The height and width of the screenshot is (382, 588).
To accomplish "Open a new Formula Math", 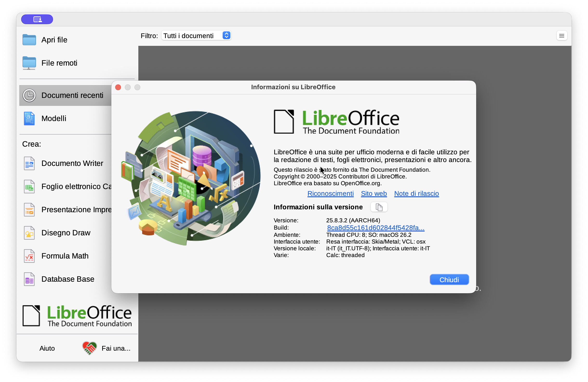I will [65, 256].
